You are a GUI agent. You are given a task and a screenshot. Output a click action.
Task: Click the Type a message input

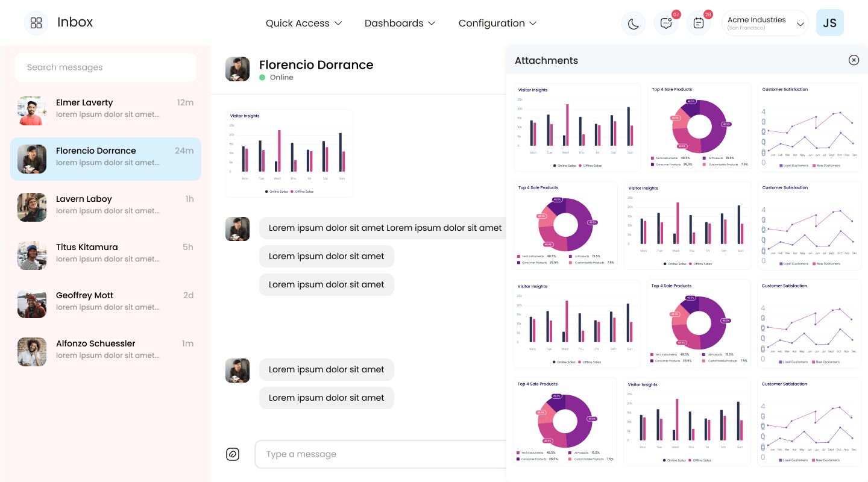pyautogui.click(x=380, y=454)
